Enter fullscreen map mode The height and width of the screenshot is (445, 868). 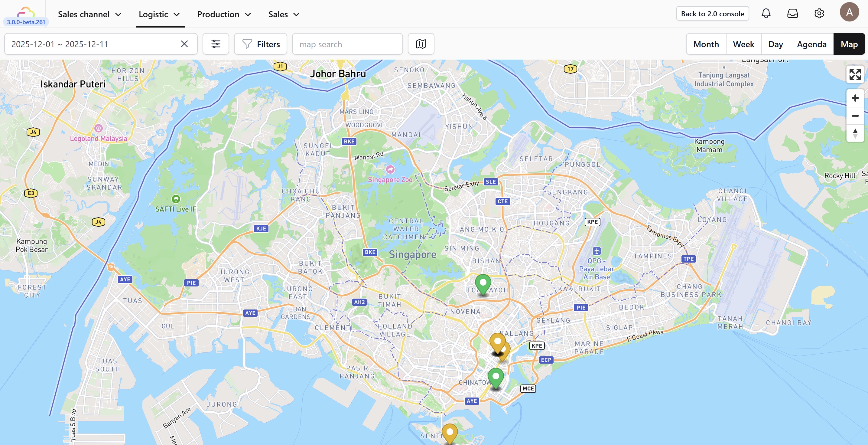pos(855,74)
